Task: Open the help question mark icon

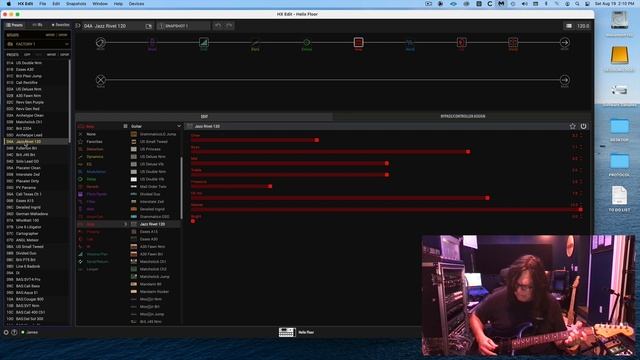Action: (x=14, y=332)
